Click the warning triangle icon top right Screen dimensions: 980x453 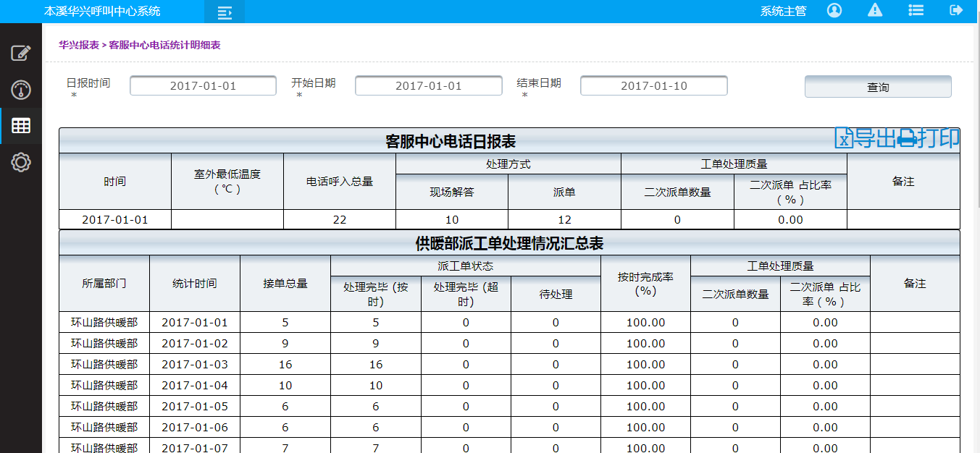pyautogui.click(x=874, y=10)
